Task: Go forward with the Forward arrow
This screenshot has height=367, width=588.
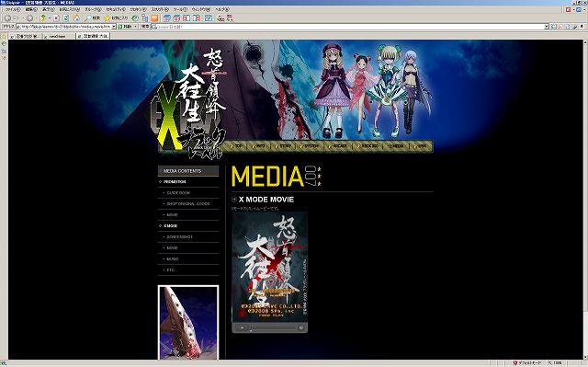Action: (29, 18)
